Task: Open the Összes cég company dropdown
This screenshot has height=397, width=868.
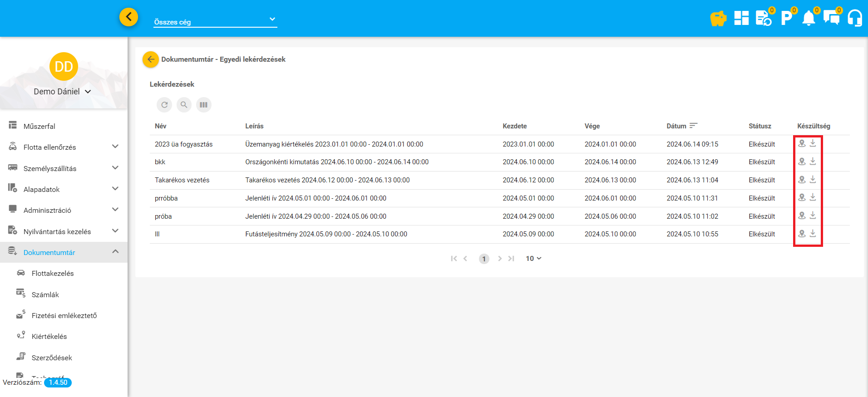Action: click(x=215, y=21)
